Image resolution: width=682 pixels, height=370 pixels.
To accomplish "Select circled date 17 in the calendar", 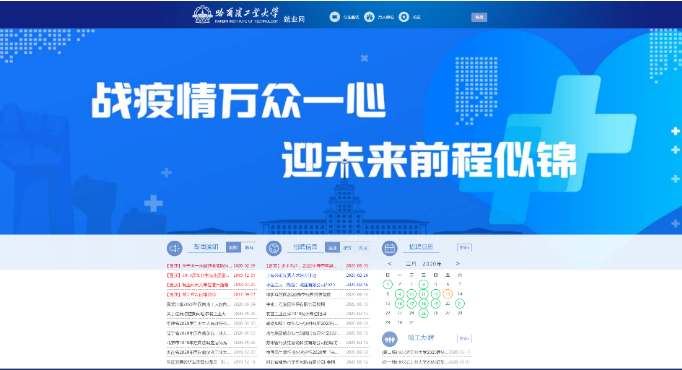I will pyautogui.click(x=411, y=303).
